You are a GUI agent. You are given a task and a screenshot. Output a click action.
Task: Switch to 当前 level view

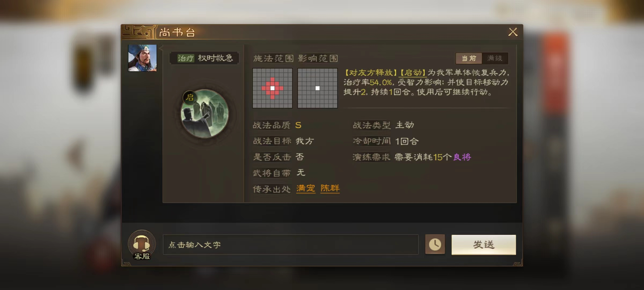click(469, 58)
